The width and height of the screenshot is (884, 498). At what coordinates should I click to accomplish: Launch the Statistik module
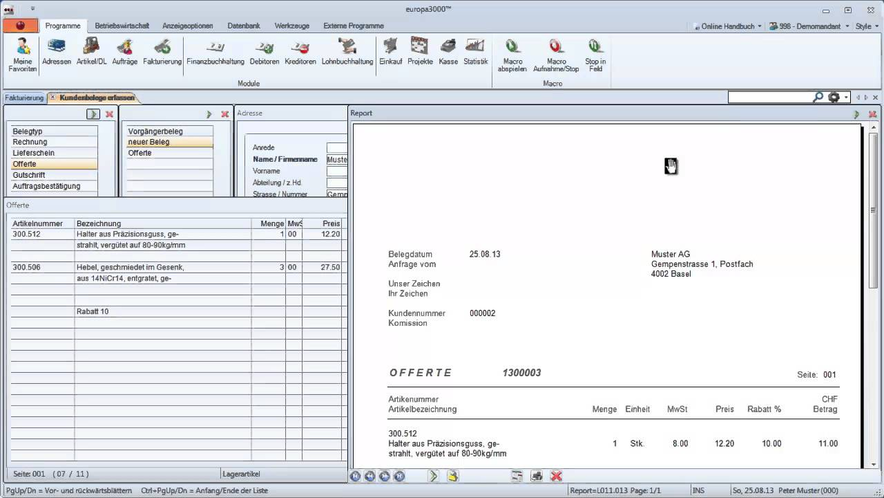click(475, 52)
